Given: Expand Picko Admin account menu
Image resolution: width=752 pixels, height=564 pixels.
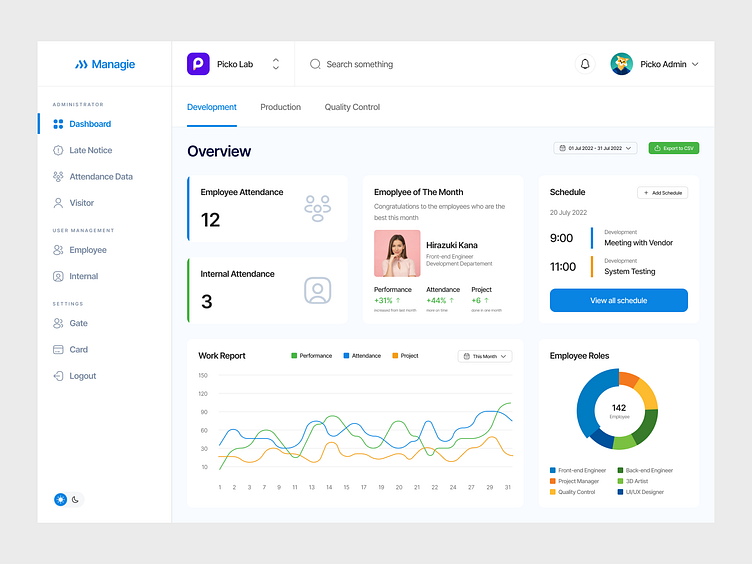Looking at the screenshot, I should click(695, 64).
